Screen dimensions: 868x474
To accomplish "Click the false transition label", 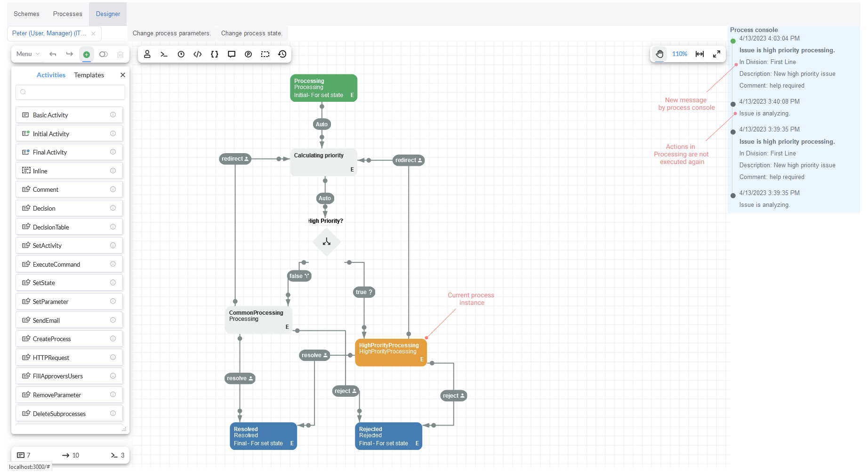I will pyautogui.click(x=299, y=276).
